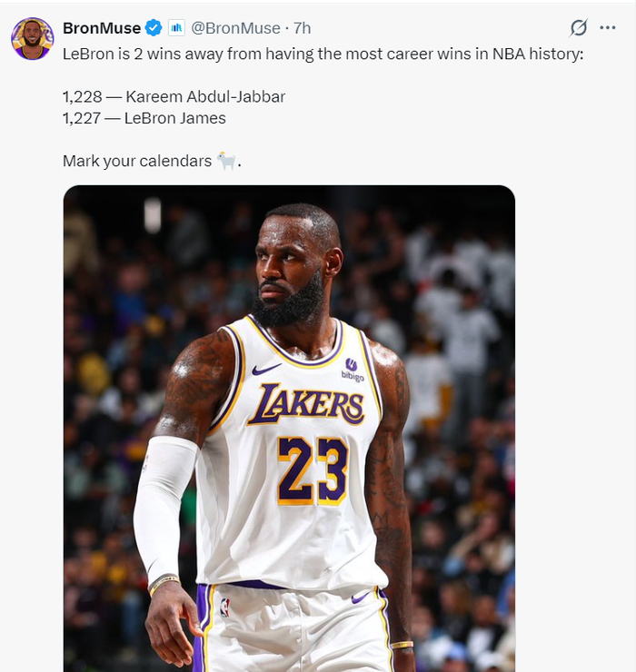The height and width of the screenshot is (672, 636).
Task: Click the BronMuse profile avatar
Action: [x=32, y=38]
